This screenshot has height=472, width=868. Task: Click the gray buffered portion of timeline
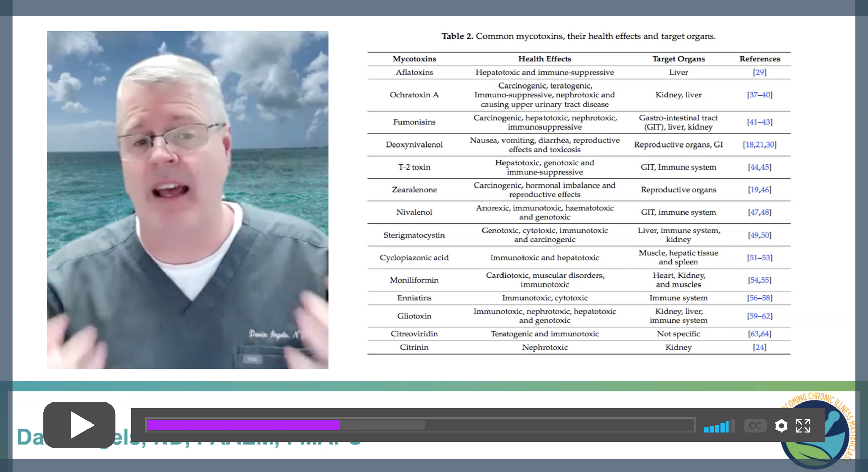tap(382, 425)
